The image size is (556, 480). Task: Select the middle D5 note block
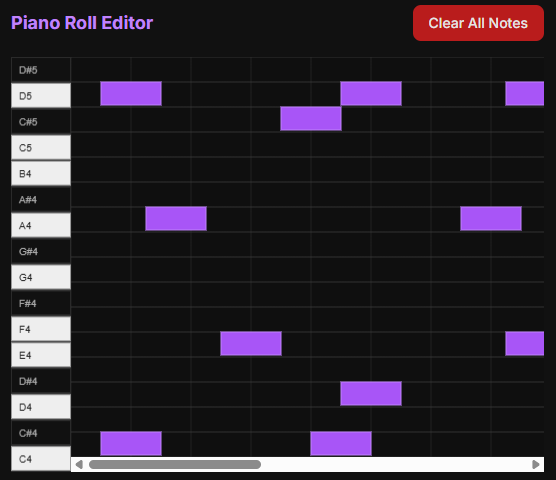[x=371, y=94]
